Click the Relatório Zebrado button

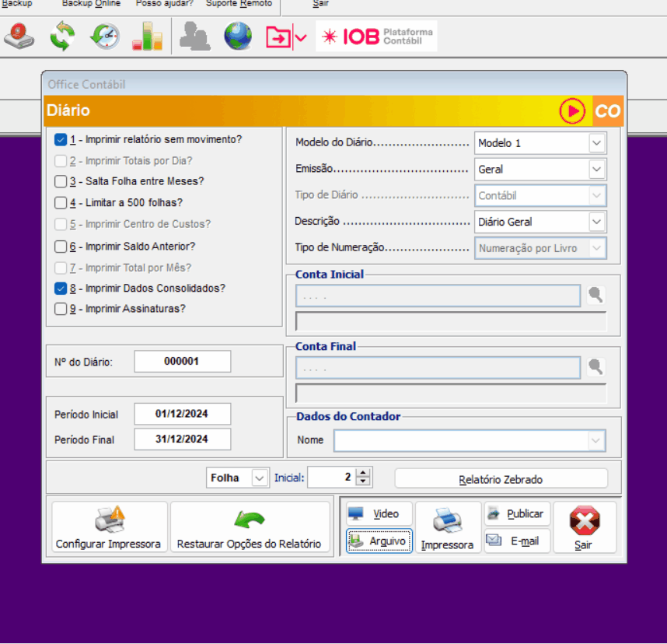501,479
